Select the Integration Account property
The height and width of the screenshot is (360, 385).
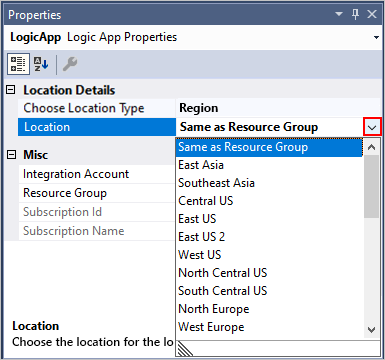point(97,174)
